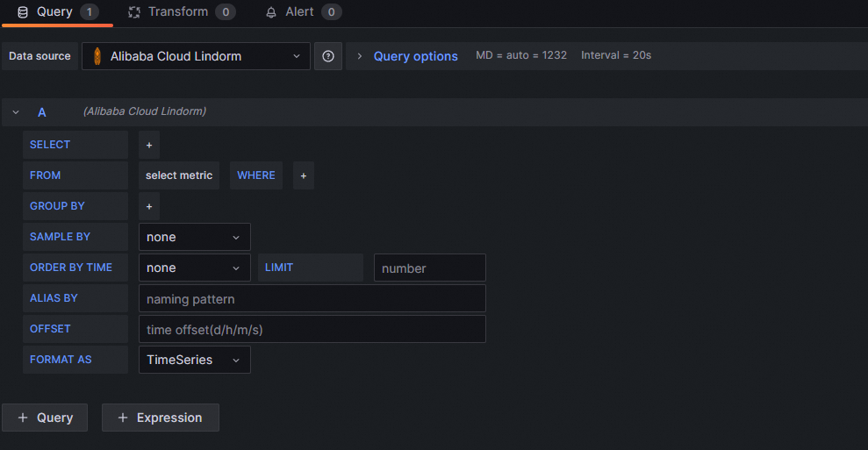
Task: Click the Query options link
Action: [x=415, y=56]
